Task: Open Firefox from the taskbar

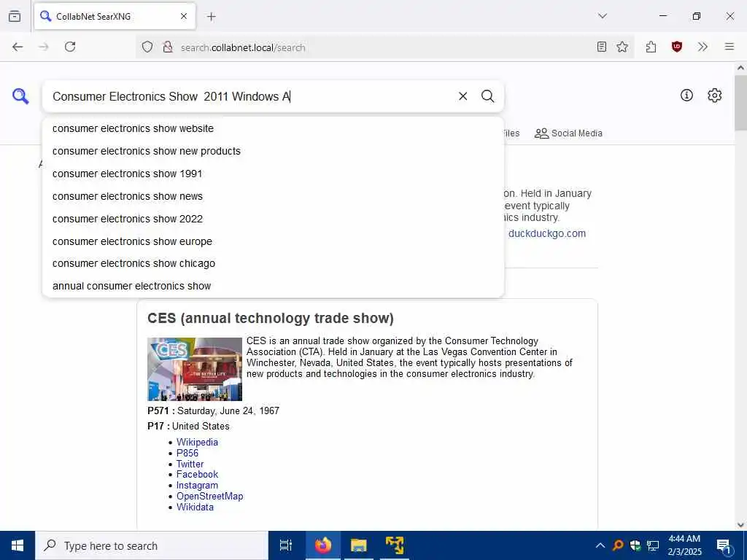Action: (322, 545)
